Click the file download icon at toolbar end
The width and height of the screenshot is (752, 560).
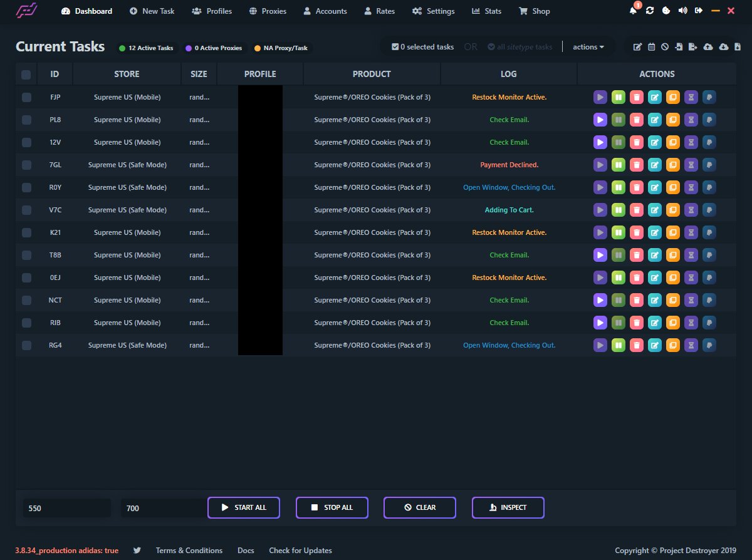(738, 47)
